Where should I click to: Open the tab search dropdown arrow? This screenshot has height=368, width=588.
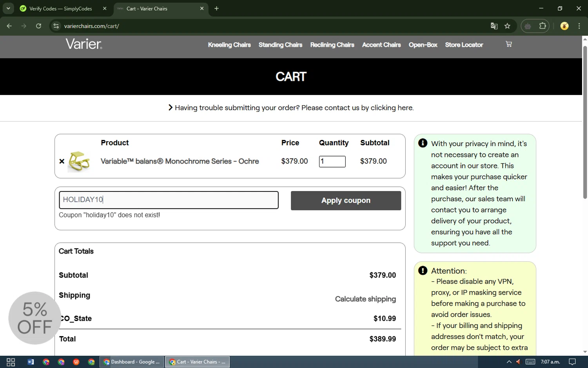coord(8,8)
